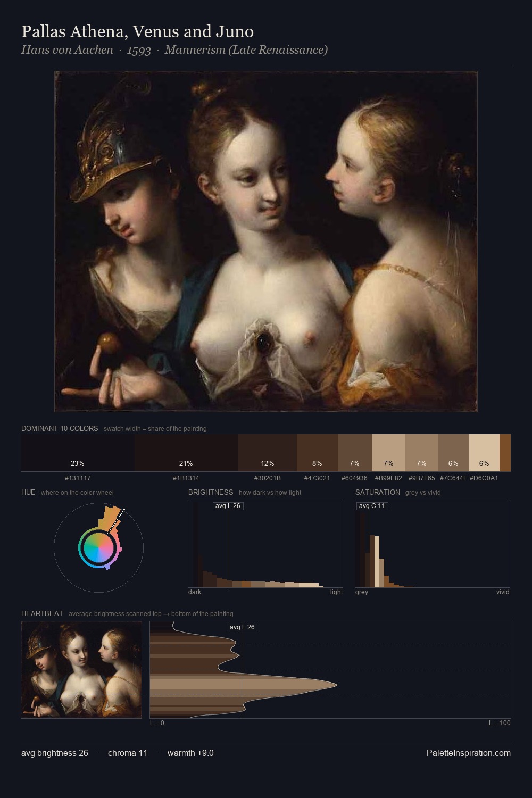Click the unlabeled orange-brown swatch at strip end

[x=505, y=453]
